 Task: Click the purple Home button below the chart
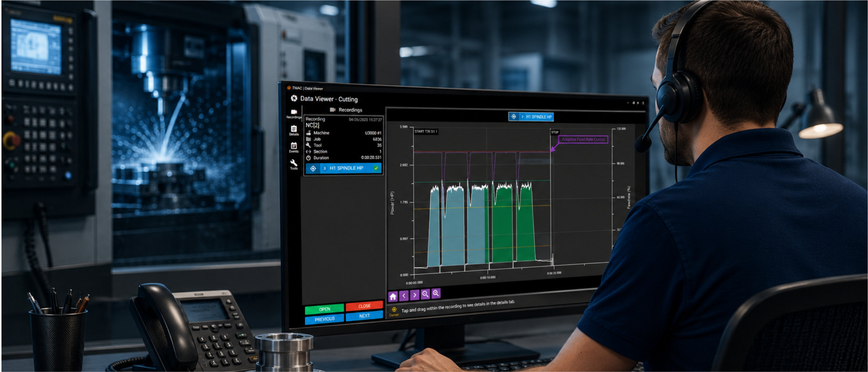tap(393, 296)
